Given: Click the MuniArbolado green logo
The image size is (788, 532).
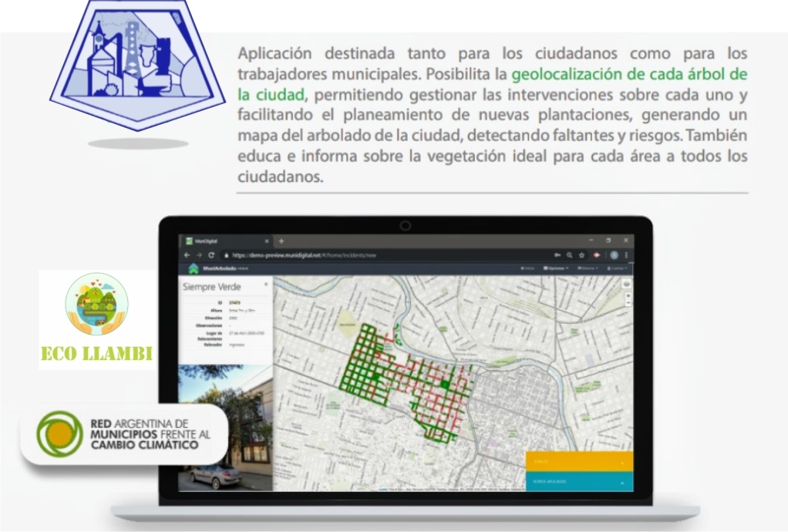Looking at the screenshot, I should pyautogui.click(x=194, y=269).
